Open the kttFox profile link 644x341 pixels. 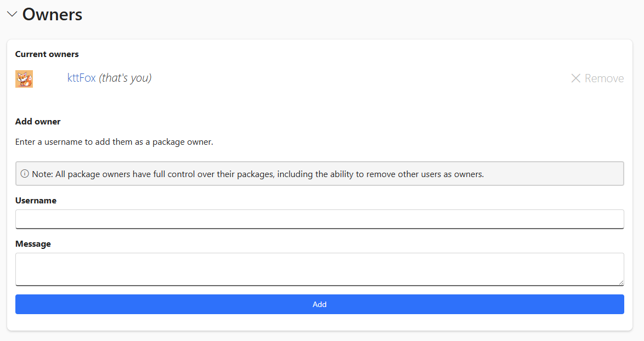81,78
